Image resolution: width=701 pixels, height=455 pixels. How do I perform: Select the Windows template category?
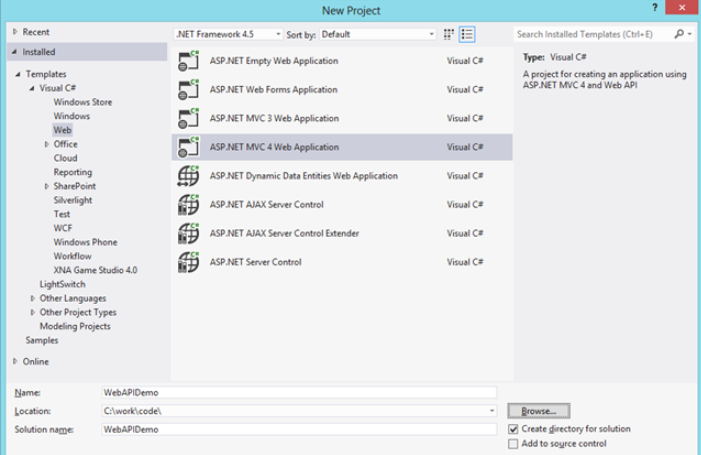click(x=72, y=116)
